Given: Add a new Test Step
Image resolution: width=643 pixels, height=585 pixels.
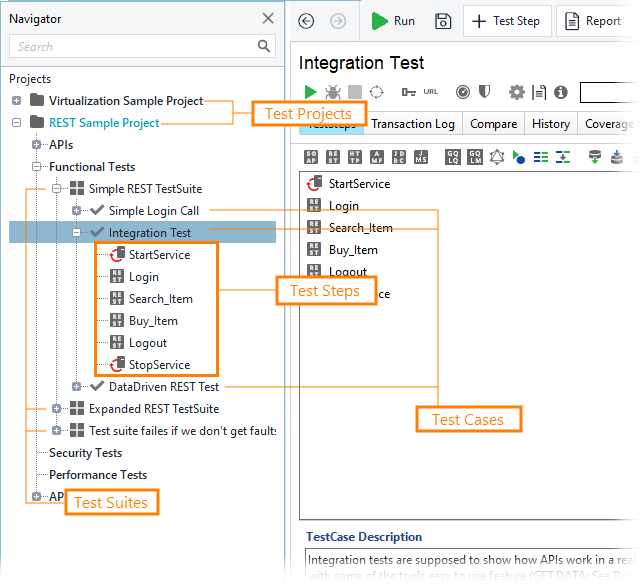Looking at the screenshot, I should click(507, 21).
